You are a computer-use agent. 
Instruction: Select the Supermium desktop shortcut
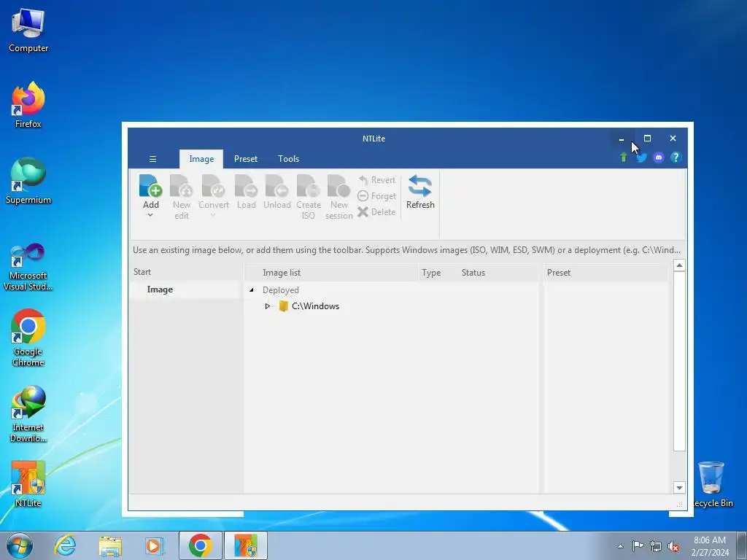[x=28, y=181]
